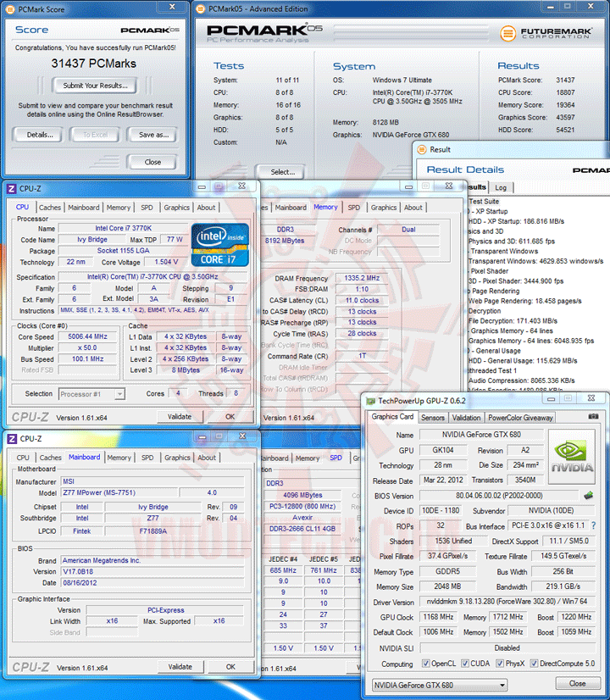This screenshot has height=700, width=610.
Task: Click the Close button in GPU-Z
Action: [577, 684]
